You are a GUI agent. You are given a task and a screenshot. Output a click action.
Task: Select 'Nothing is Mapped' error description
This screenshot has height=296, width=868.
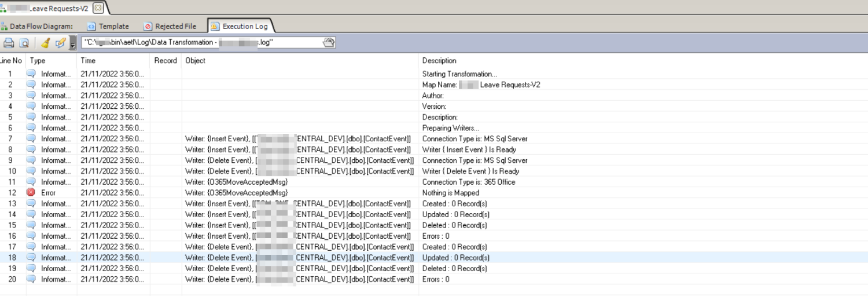[451, 193]
